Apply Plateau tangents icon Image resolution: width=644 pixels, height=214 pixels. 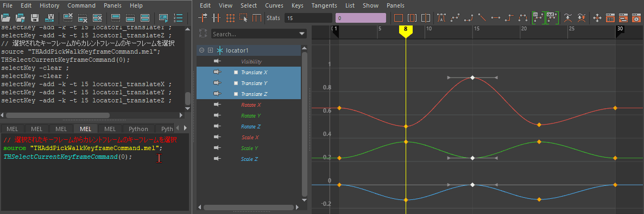click(523, 18)
